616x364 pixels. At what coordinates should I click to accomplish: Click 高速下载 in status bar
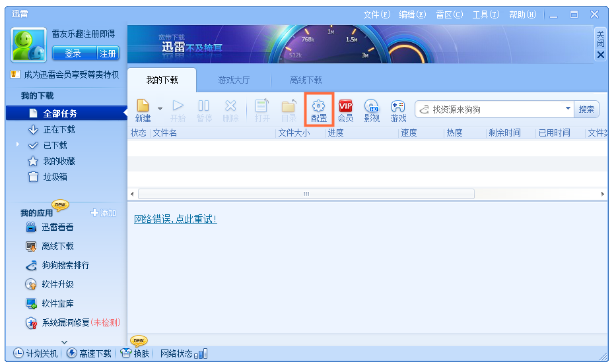tap(88, 353)
